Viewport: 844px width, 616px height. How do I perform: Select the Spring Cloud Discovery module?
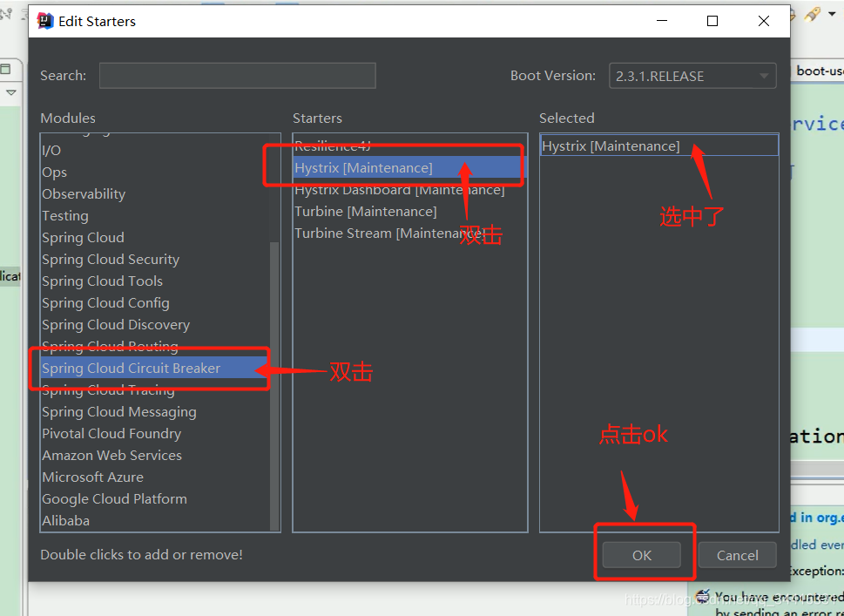pos(155,325)
